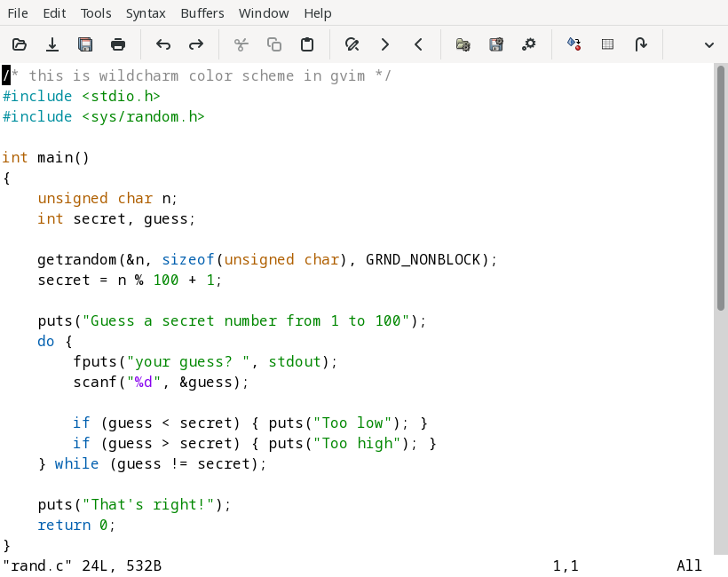The image size is (728, 577).
Task: Click 'while' keyword in loop condition
Action: (x=76, y=463)
